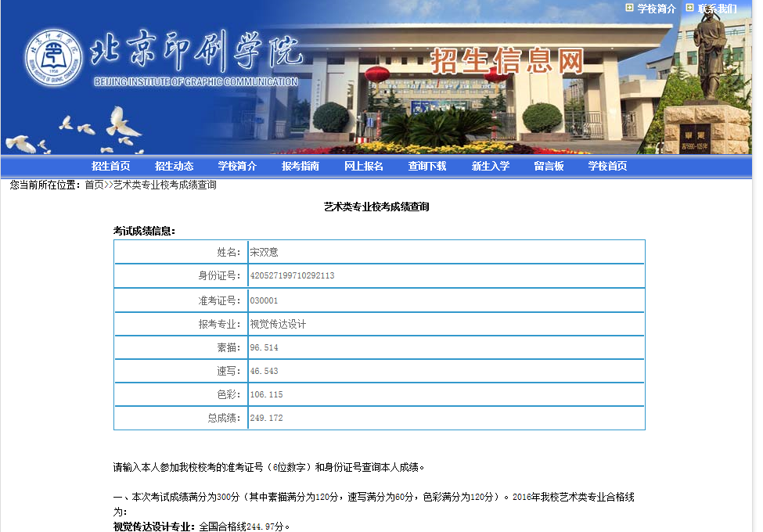Select the 速写 score 46.543
The image size is (763, 532).
264,371
